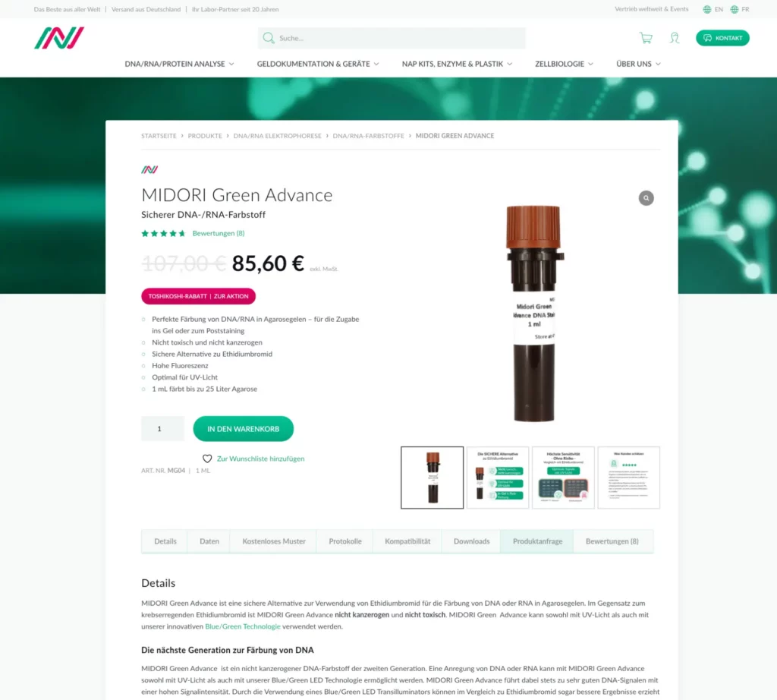Screen dimensions: 777x700
Task: Select the second product thumbnail image
Action: 498,478
